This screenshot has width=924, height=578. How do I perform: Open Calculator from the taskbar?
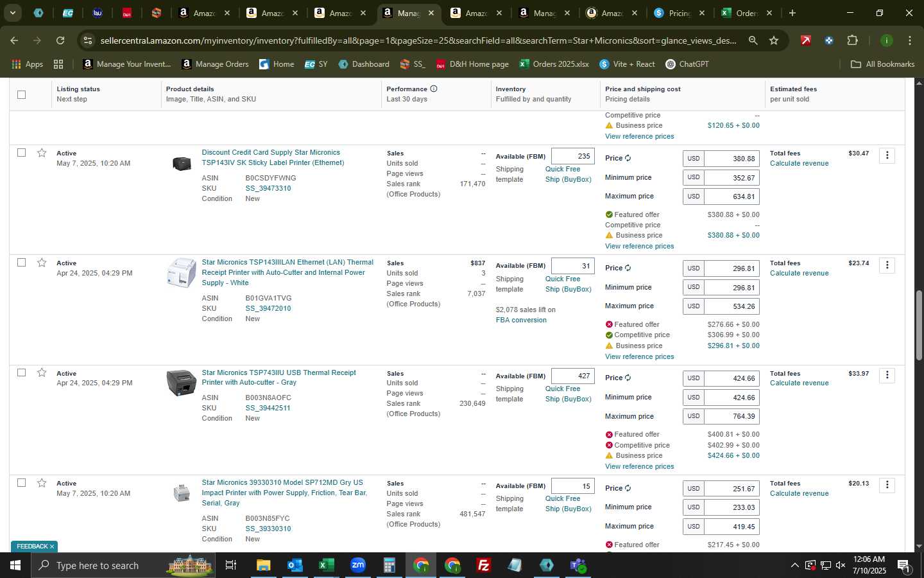[x=389, y=565]
